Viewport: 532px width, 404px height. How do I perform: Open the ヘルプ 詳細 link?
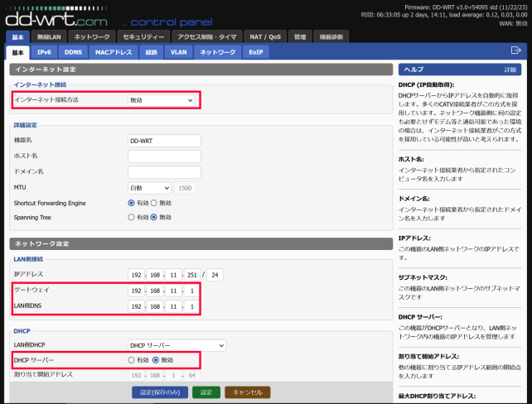(510, 70)
